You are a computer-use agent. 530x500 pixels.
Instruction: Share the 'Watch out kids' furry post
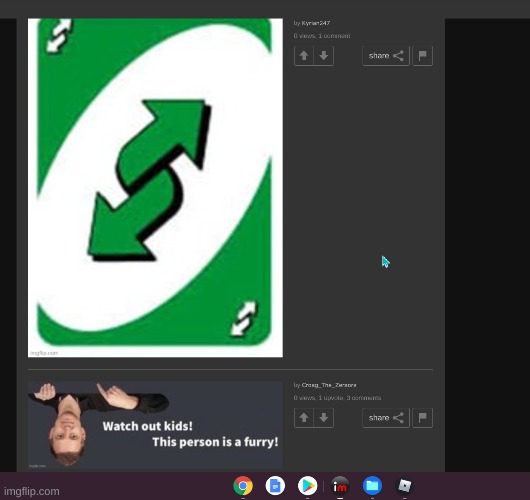click(386, 418)
